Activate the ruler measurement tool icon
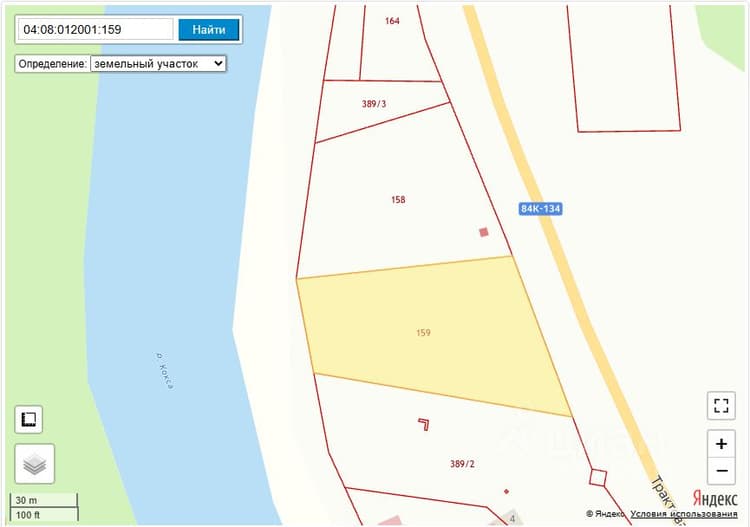The width and height of the screenshot is (750, 527). (29, 419)
